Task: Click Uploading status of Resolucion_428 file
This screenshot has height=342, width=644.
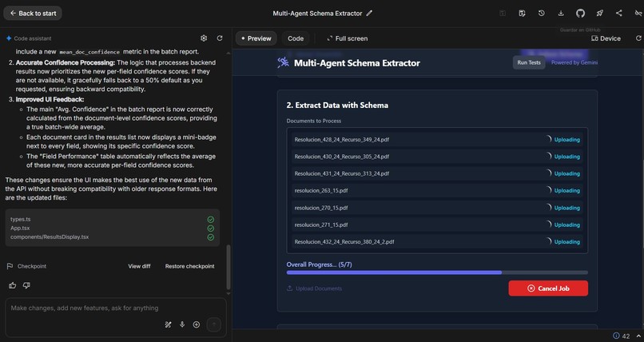Action: coord(566,140)
